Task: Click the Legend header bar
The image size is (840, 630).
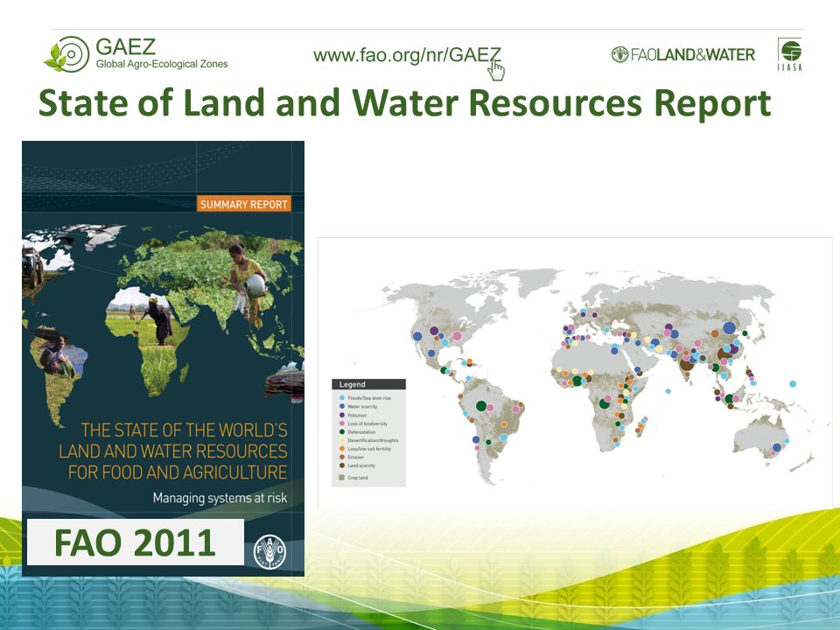Action: click(x=368, y=384)
